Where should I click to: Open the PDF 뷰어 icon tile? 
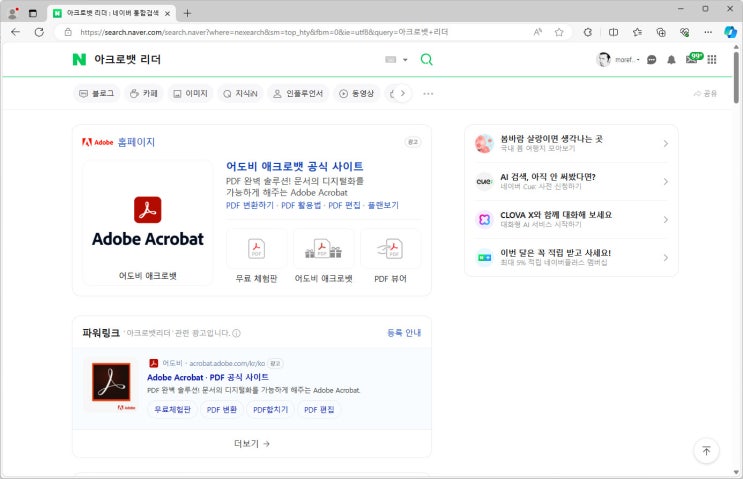click(390, 249)
